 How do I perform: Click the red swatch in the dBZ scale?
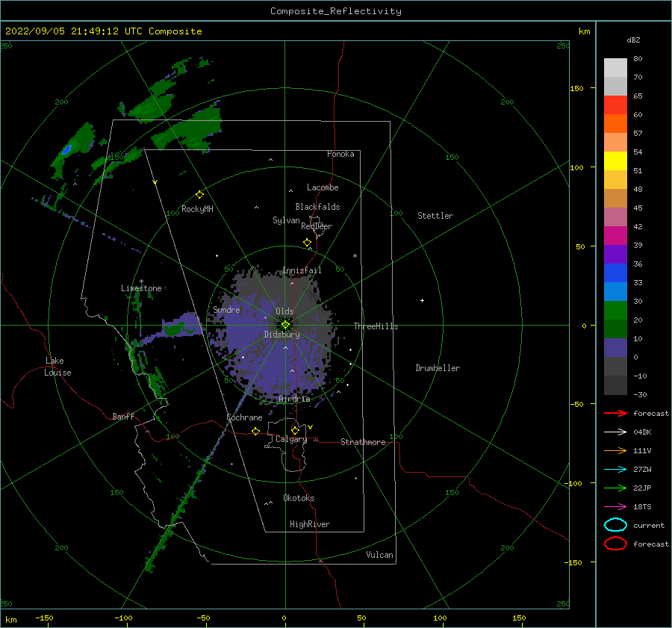tap(615, 105)
